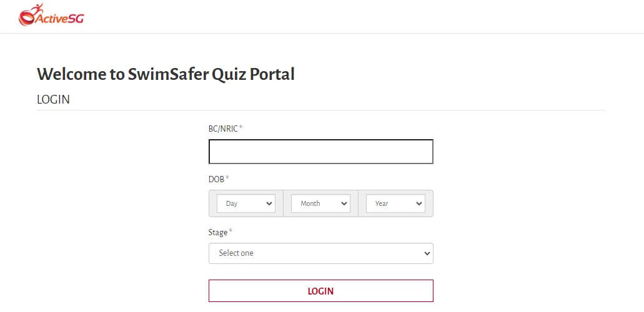The height and width of the screenshot is (312, 644).
Task: Click the chevron arrow of the Month selector
Action: click(344, 203)
